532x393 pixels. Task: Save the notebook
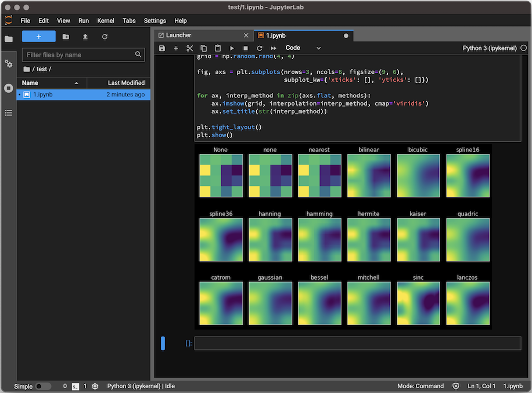pyautogui.click(x=162, y=48)
